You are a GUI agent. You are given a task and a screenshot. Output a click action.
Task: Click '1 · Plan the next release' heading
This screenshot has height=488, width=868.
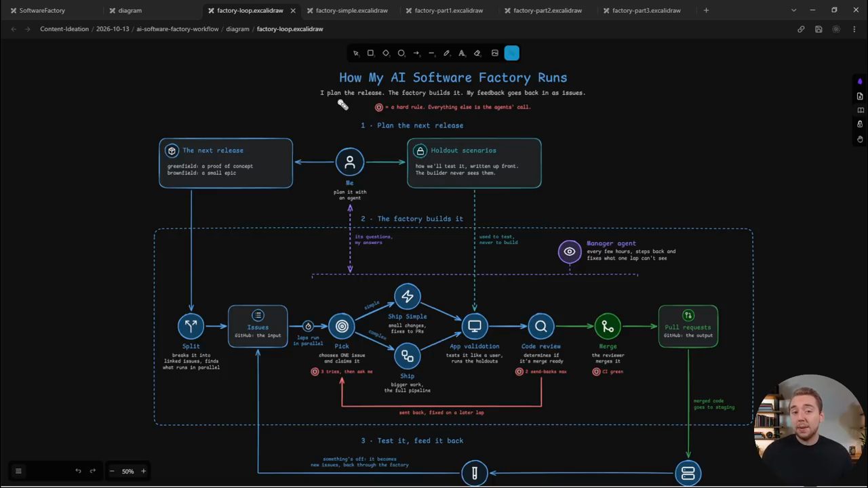412,125
